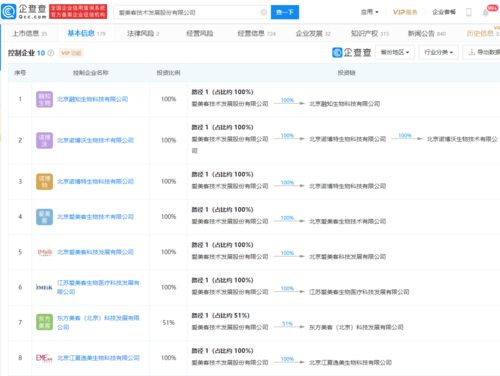Viewport: 500px width, 376px height.
Task: Open the row 8 controlled company link
Action: pyautogui.click(x=98, y=358)
